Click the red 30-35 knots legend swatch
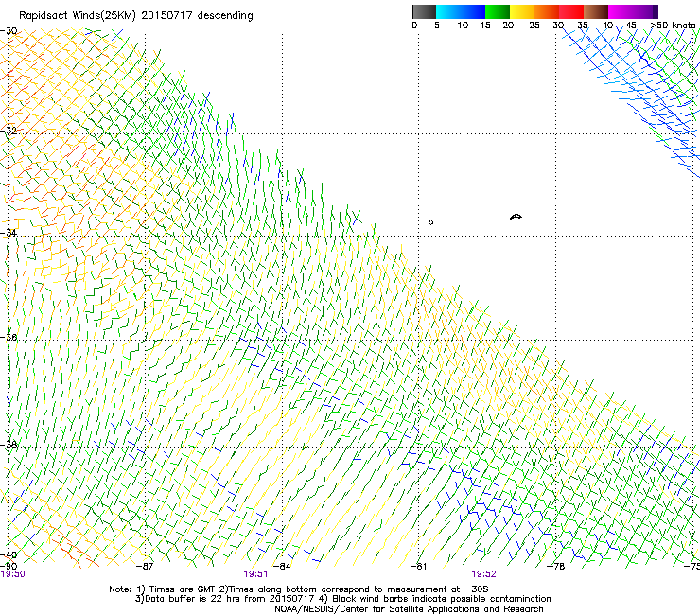Screen dimensions: 700x615 571,11
